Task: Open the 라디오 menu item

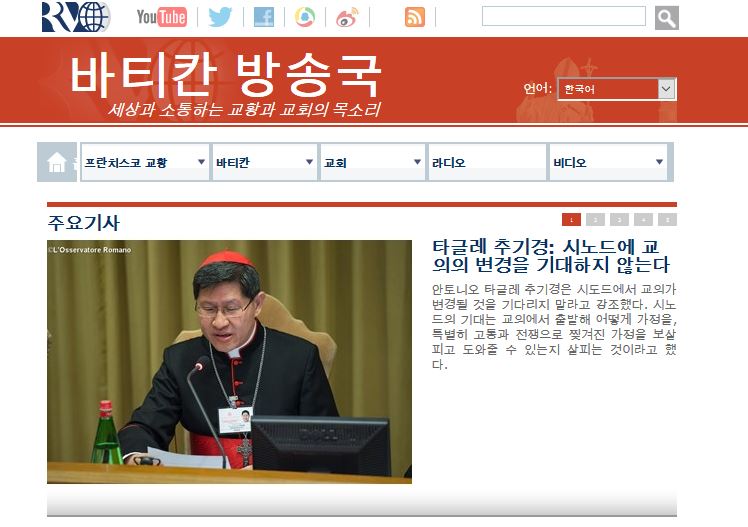Action: click(487, 162)
